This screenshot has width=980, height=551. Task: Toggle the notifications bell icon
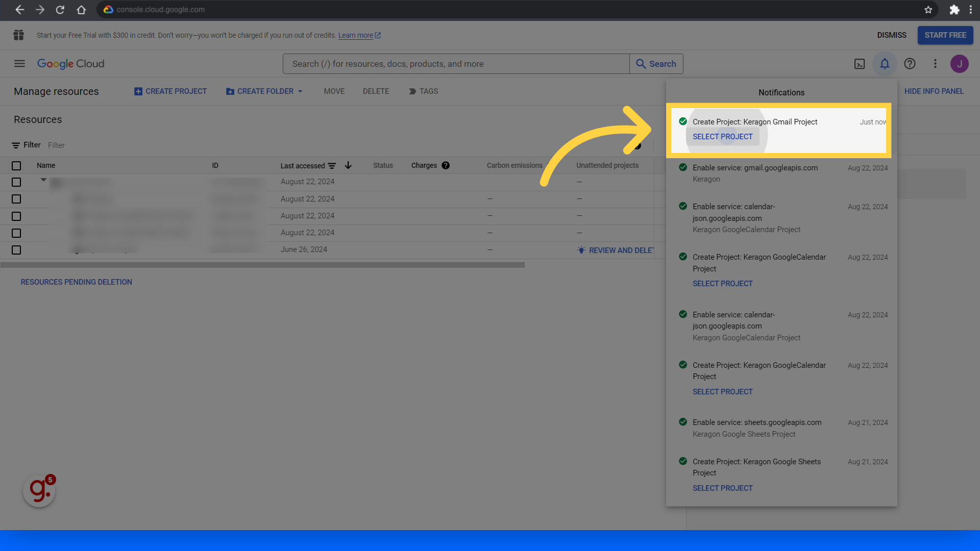point(885,64)
